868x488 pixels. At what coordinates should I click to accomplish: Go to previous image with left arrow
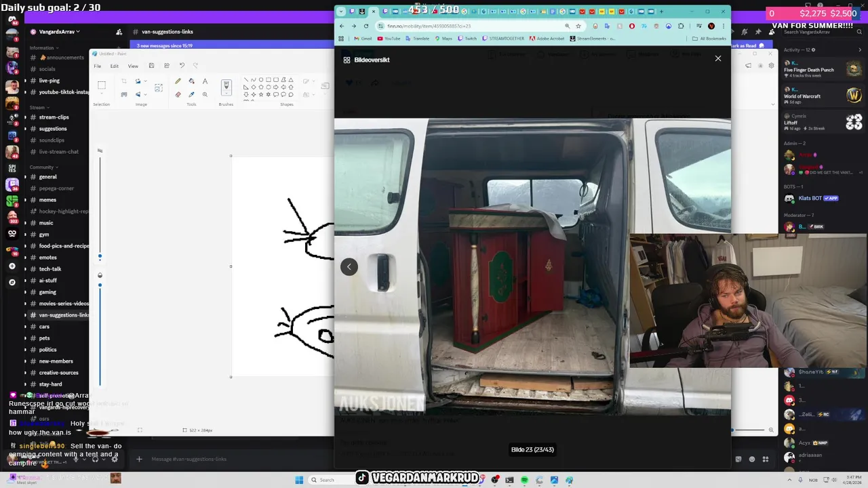tap(349, 266)
